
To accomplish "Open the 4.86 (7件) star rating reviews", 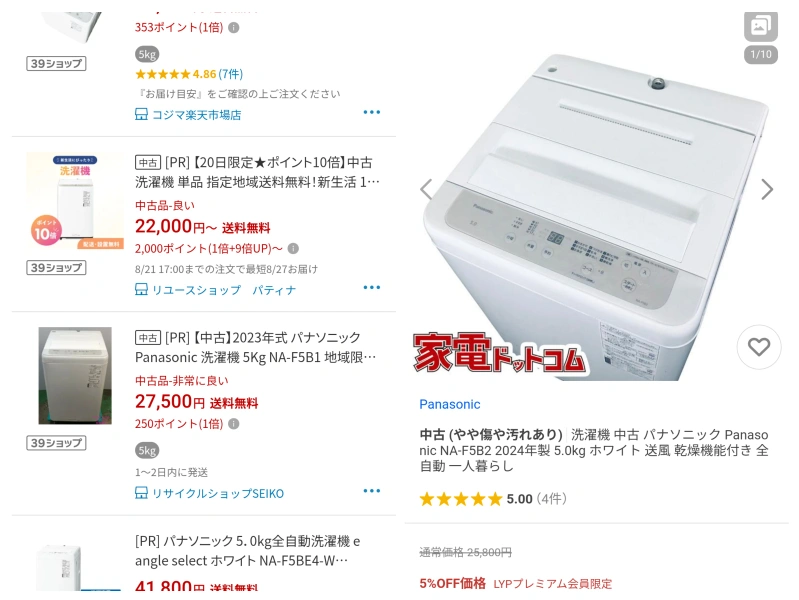I will click(189, 74).
